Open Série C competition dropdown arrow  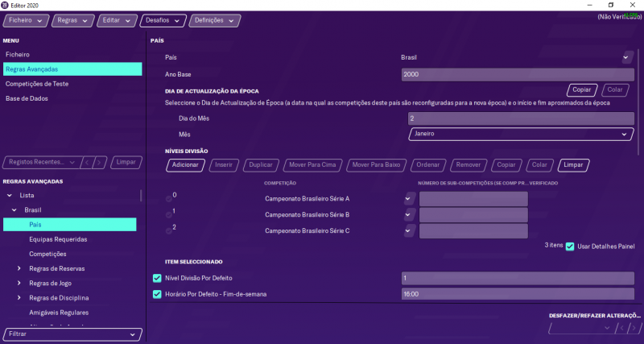[409, 231]
